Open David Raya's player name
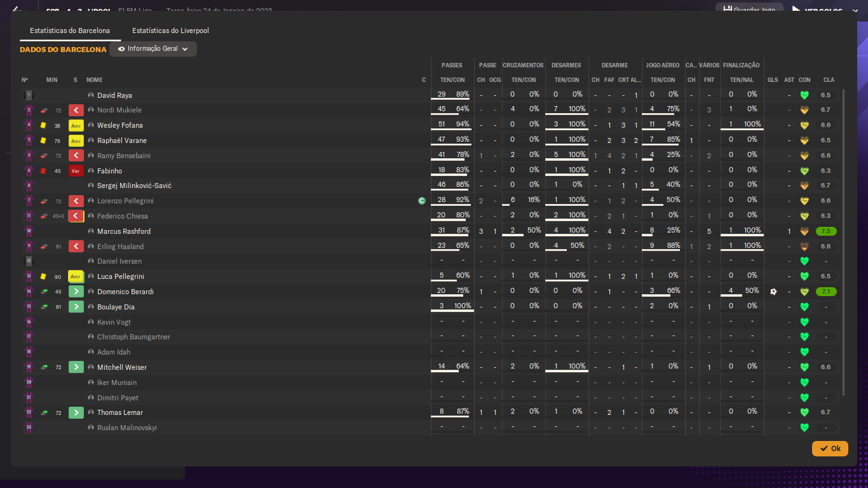The image size is (868, 488). click(x=114, y=95)
